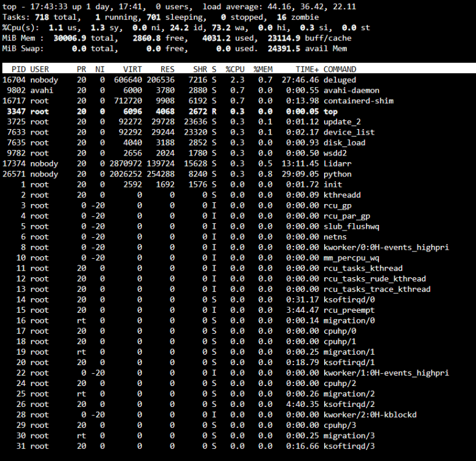Click the load average value 44.16
The image size is (476, 461).
tap(279, 7)
